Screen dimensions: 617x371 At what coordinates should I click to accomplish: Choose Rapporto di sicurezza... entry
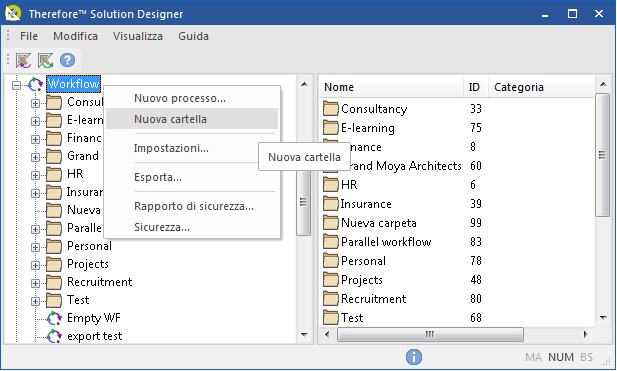192,206
